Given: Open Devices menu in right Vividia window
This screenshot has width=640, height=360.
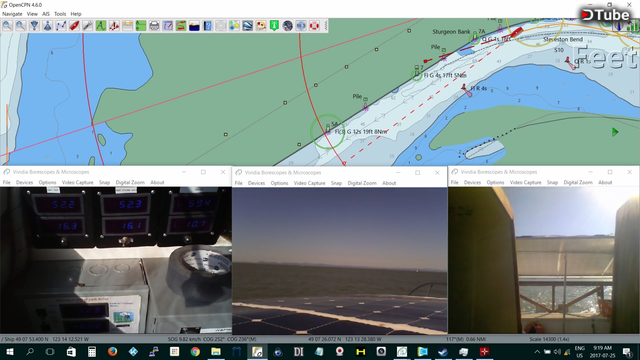Looking at the screenshot, I should pos(472,182).
